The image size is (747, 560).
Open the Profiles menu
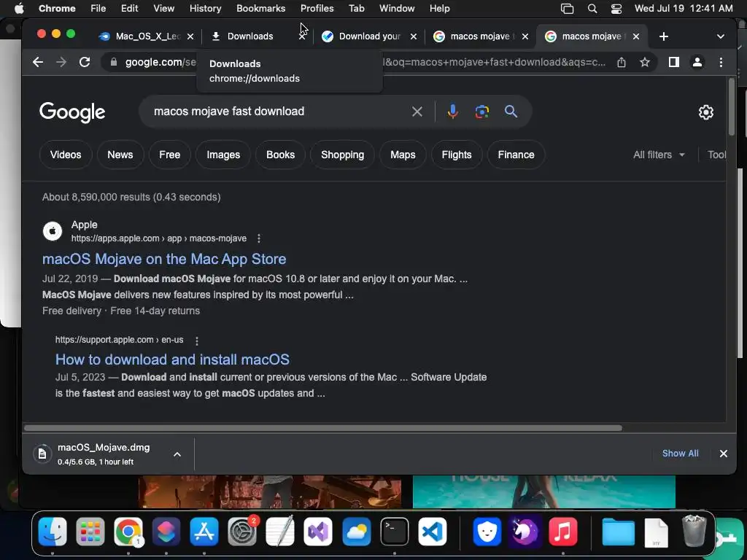coord(317,9)
